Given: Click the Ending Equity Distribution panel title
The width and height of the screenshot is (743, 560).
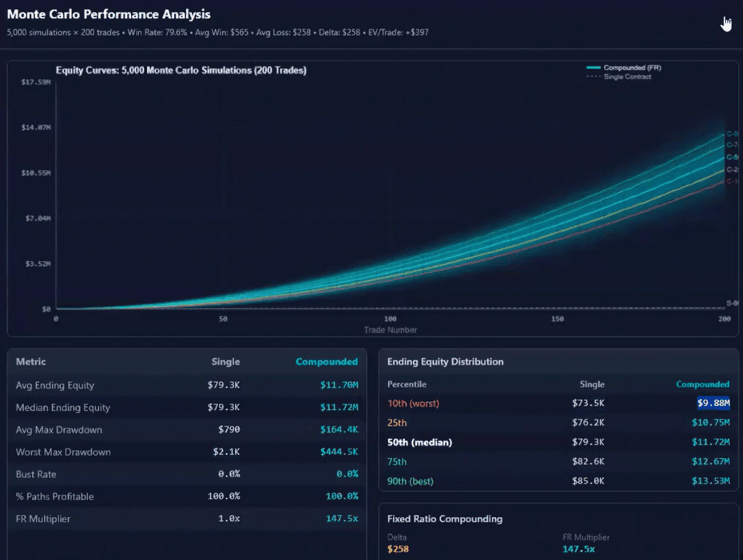Looking at the screenshot, I should (x=445, y=362).
